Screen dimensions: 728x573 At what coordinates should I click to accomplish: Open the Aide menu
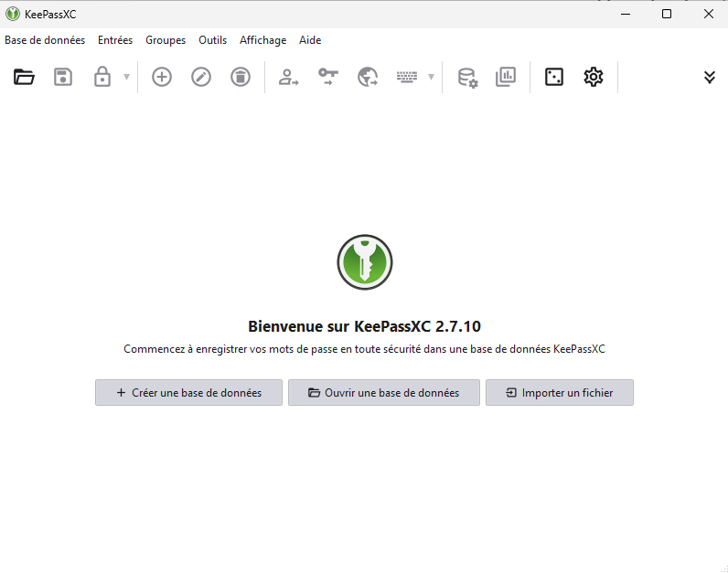click(310, 40)
